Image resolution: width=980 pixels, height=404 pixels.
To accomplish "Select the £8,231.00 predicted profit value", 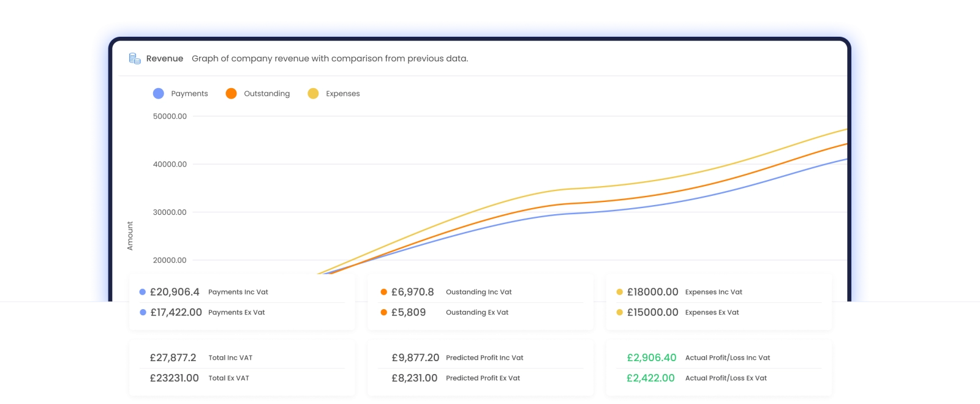I will [x=414, y=378].
